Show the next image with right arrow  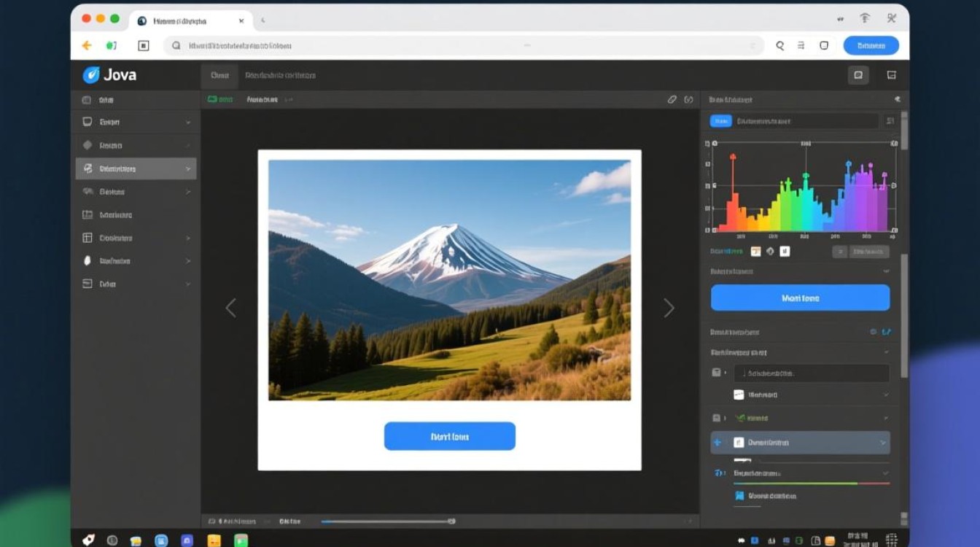point(669,308)
